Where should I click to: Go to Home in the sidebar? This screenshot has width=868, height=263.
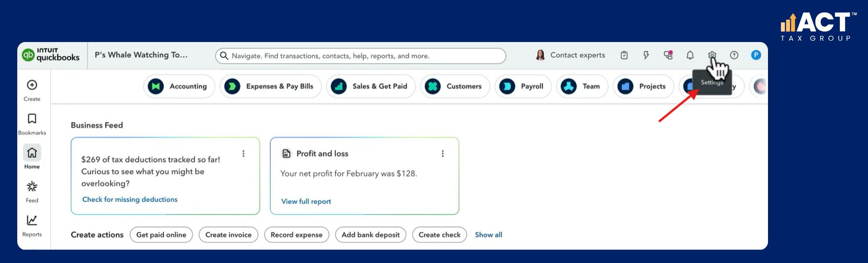coord(32,157)
